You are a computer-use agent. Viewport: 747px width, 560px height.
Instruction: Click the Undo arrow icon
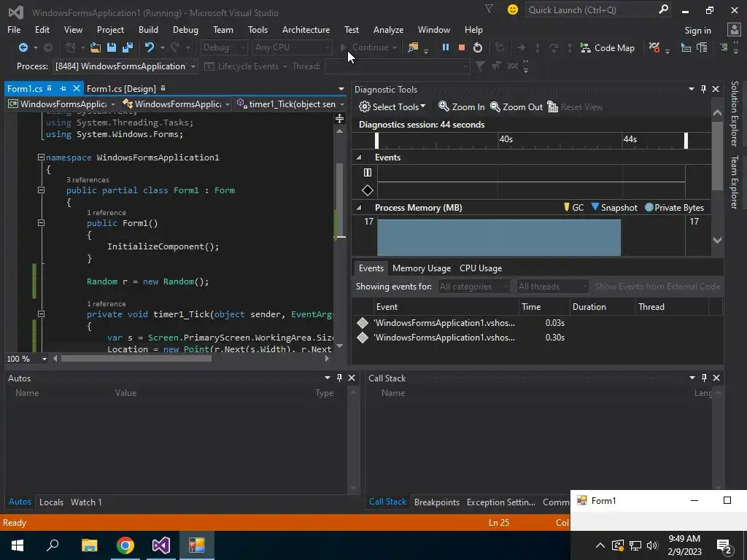coord(150,47)
